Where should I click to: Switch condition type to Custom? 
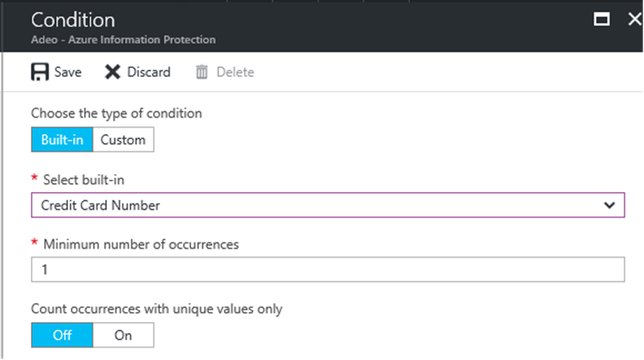123,140
